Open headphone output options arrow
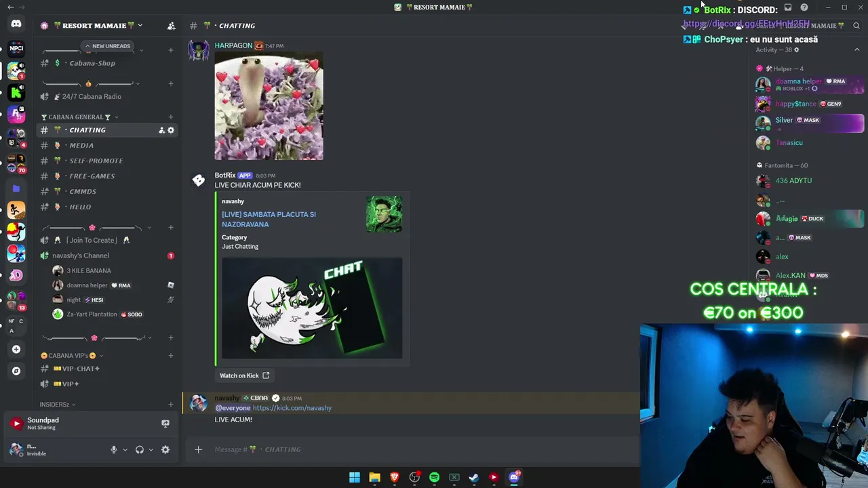 151,449
